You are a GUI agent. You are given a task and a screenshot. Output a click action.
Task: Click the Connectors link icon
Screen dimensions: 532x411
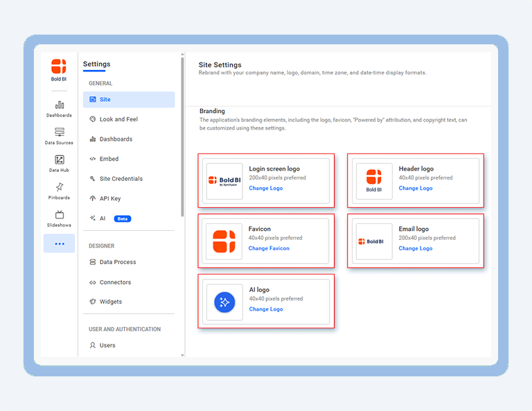pos(93,282)
